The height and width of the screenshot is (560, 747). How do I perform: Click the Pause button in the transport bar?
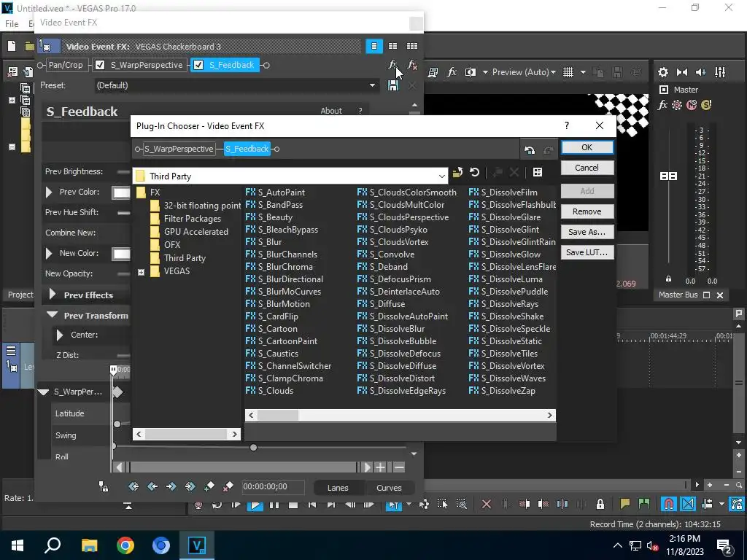pyautogui.click(x=274, y=505)
